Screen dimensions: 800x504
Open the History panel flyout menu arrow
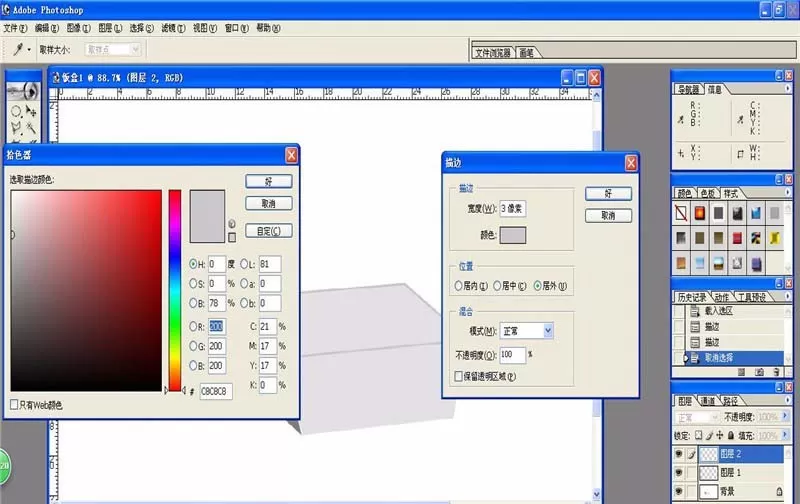point(788,296)
